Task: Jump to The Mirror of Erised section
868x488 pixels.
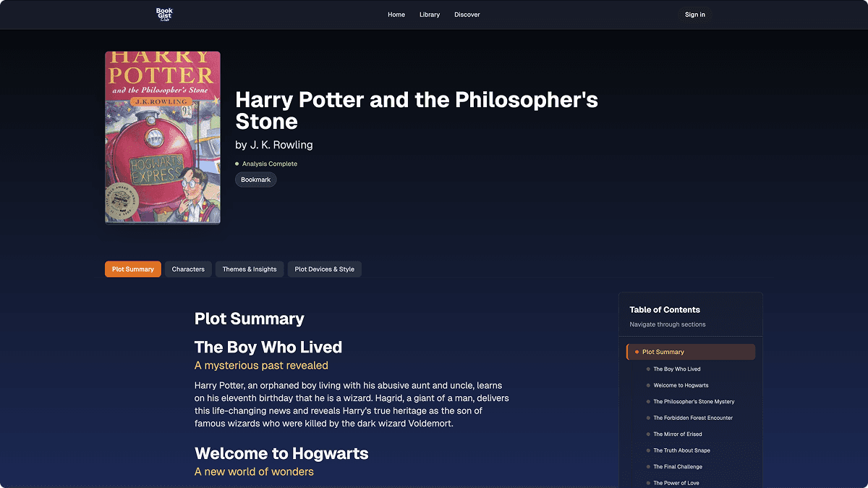Action: click(x=678, y=434)
